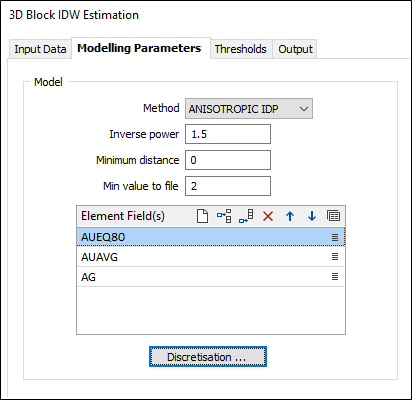Click the insert row icon in Element Fields toolbar
The width and height of the screenshot is (412, 400).
pos(224,216)
